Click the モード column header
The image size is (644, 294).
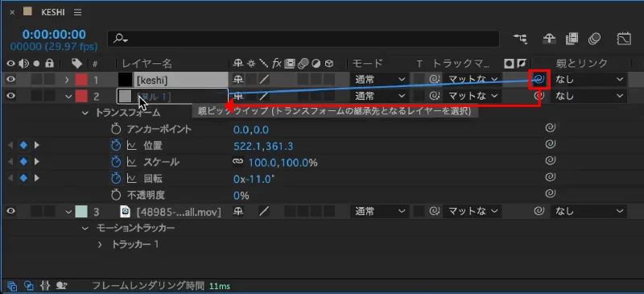[x=368, y=64]
